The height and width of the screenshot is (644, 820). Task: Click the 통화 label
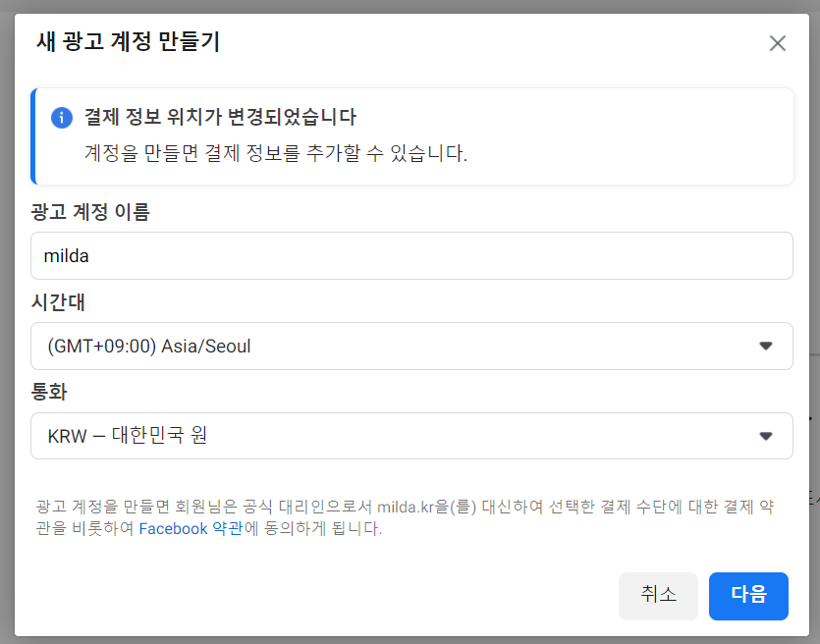[x=49, y=392]
